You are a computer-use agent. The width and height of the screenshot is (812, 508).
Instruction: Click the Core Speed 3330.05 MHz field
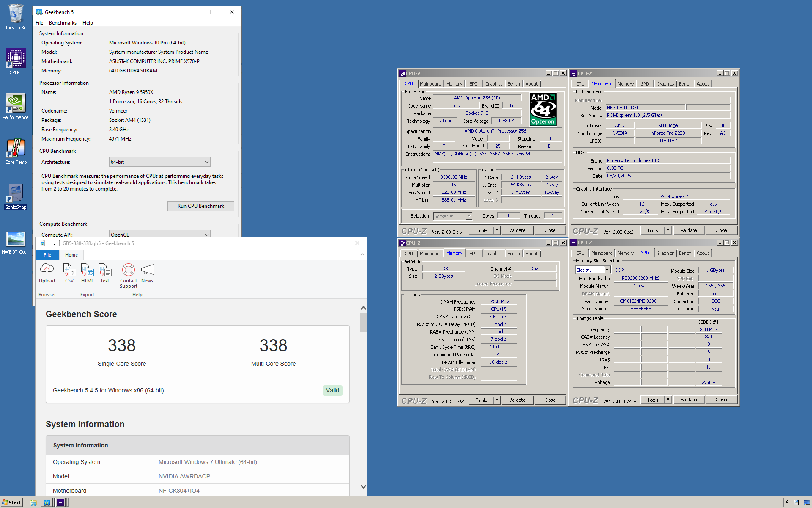coord(454,177)
